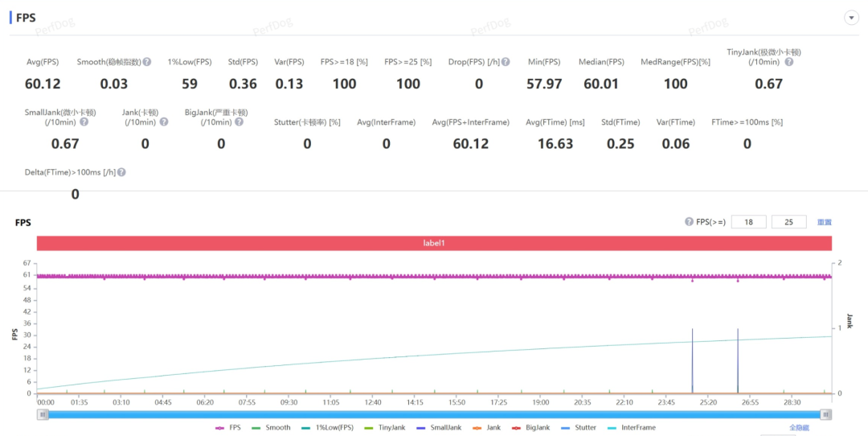
Task: Open help icon next to Jank /10min
Action: point(164,122)
